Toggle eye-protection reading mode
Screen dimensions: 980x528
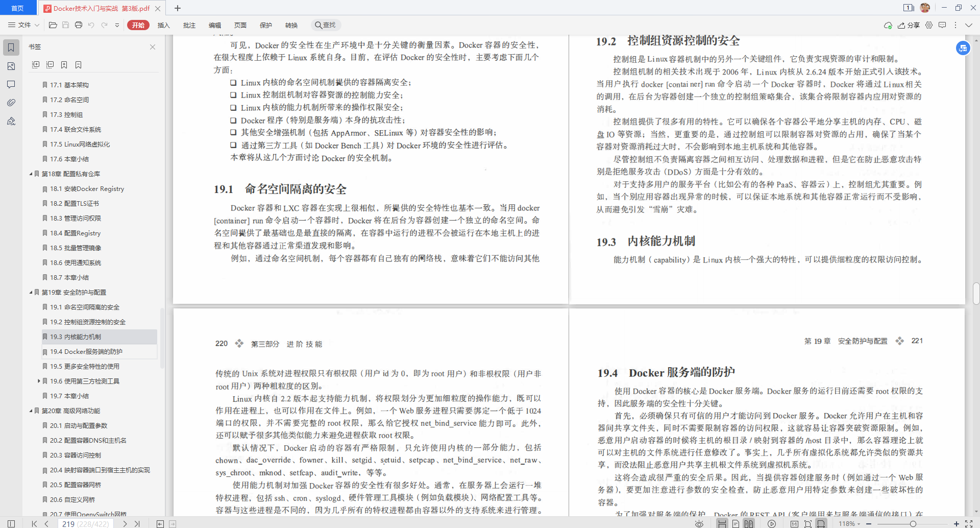[700, 523]
